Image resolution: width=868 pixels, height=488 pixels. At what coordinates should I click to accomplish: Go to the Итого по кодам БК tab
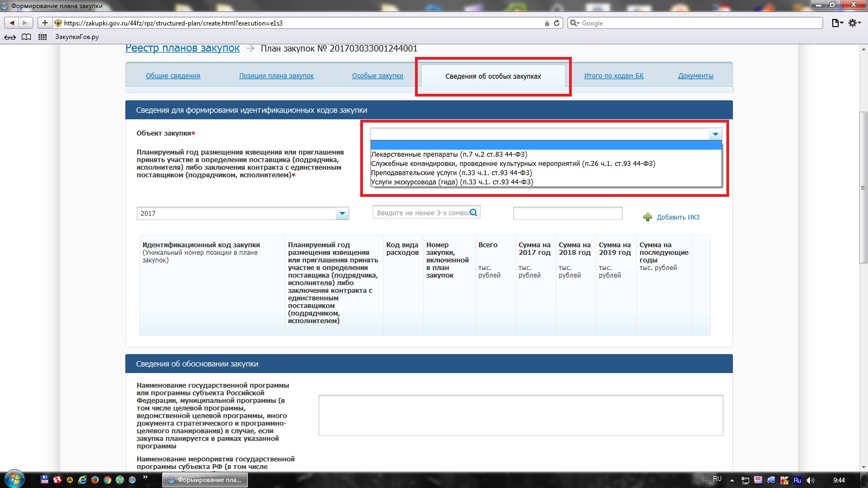(x=614, y=76)
